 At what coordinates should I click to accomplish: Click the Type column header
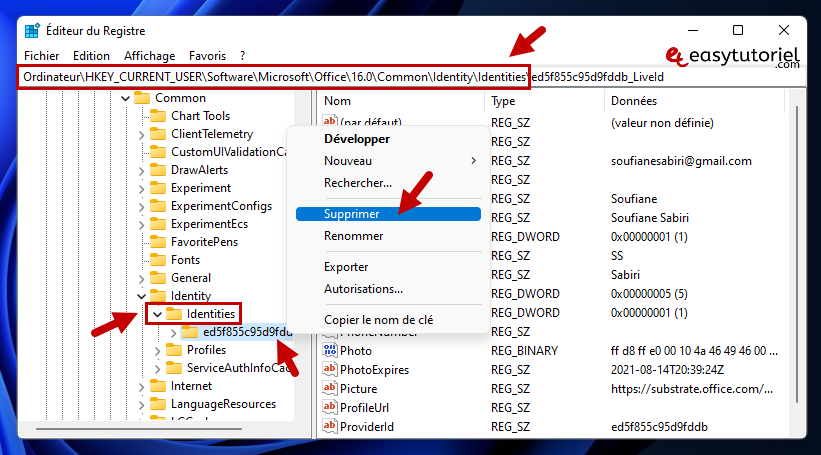(545, 101)
